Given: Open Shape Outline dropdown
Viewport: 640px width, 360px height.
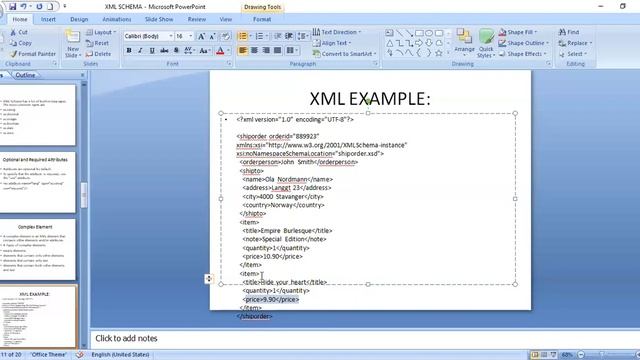Looking at the screenshot, I should tap(524, 43).
